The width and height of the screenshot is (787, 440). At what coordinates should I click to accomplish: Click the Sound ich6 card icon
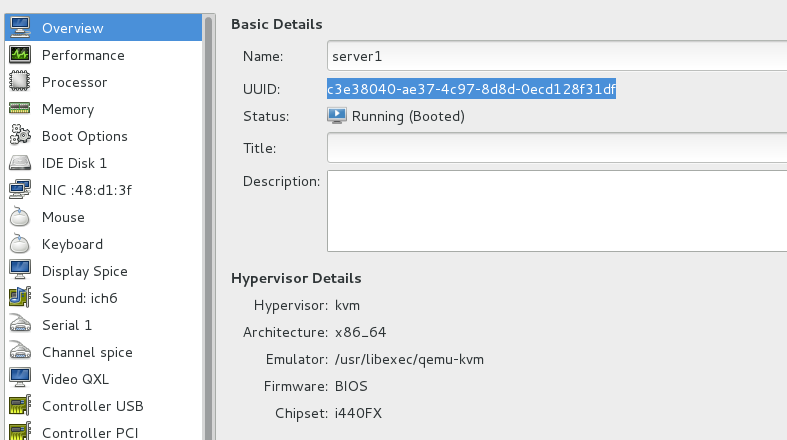(x=20, y=298)
